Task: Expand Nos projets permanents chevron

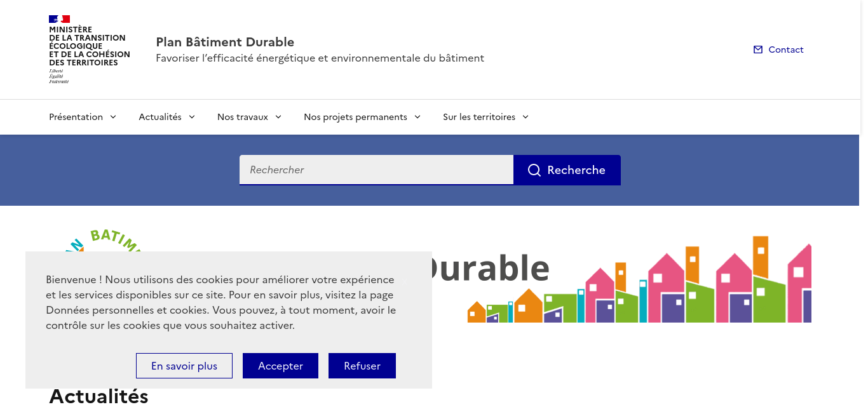Action: (417, 117)
